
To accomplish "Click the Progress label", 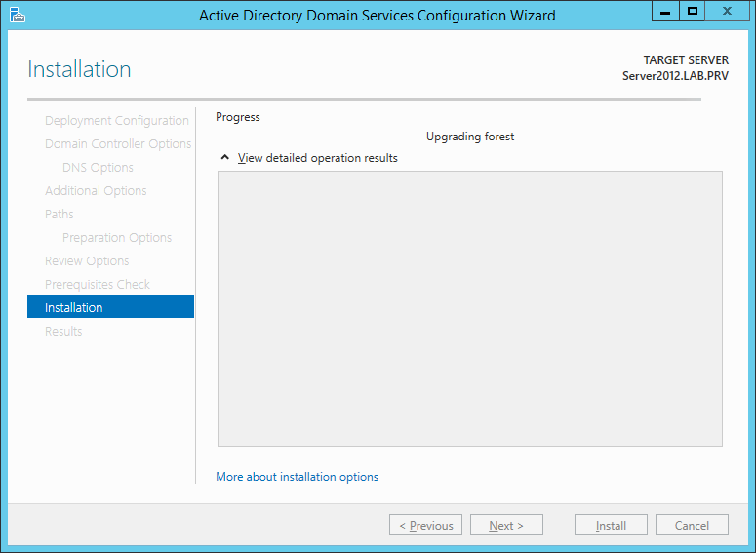I will click(x=238, y=117).
